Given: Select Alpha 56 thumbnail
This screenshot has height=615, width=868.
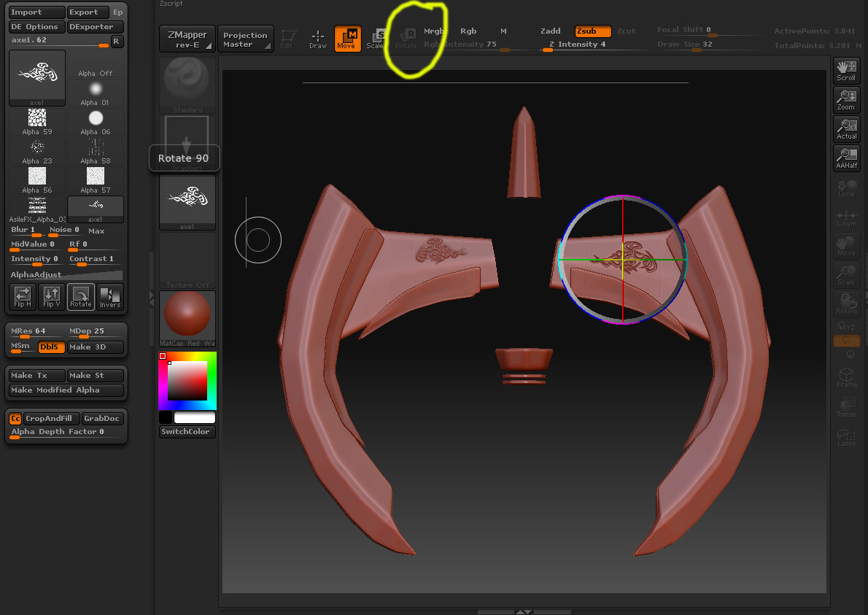Looking at the screenshot, I should coord(37,181).
